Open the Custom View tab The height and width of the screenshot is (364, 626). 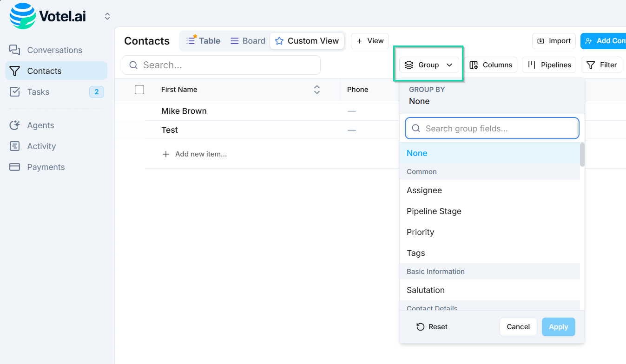(x=307, y=40)
